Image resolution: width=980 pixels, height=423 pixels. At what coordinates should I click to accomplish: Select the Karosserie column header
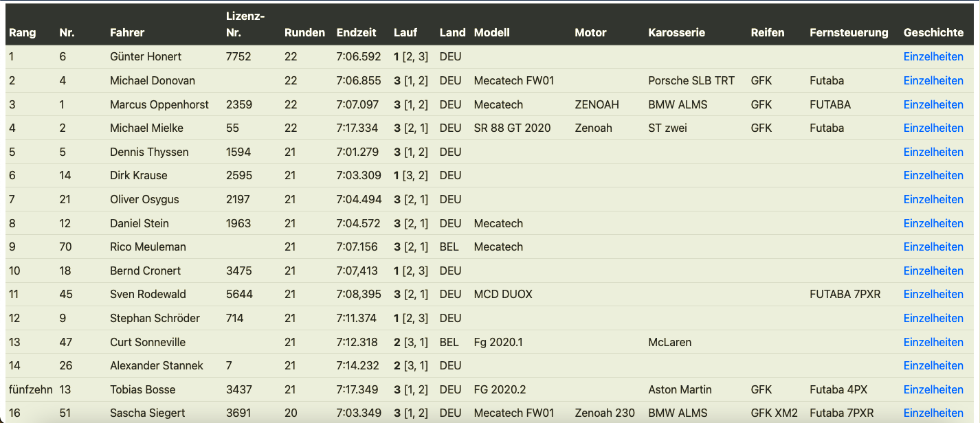(x=676, y=33)
